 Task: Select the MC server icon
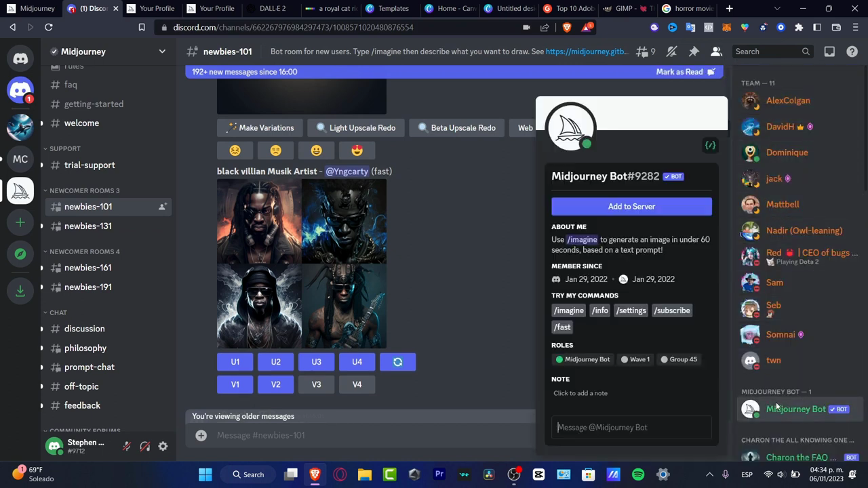pyautogui.click(x=20, y=159)
